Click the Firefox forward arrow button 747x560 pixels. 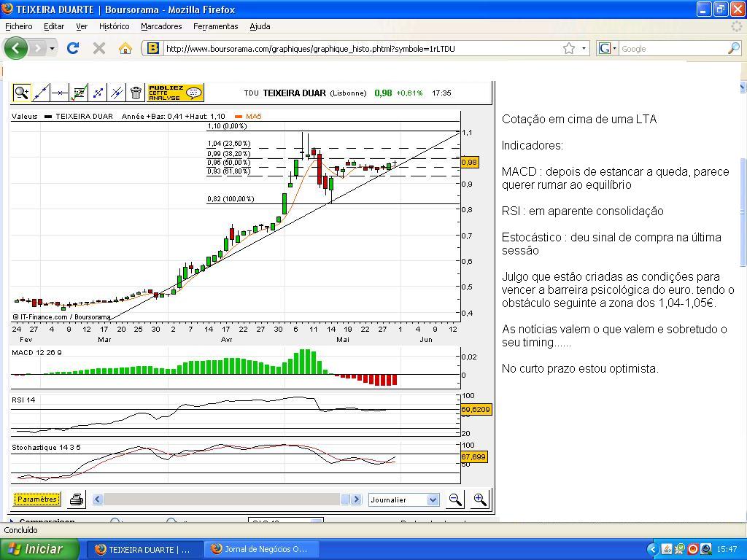pyautogui.click(x=38, y=48)
